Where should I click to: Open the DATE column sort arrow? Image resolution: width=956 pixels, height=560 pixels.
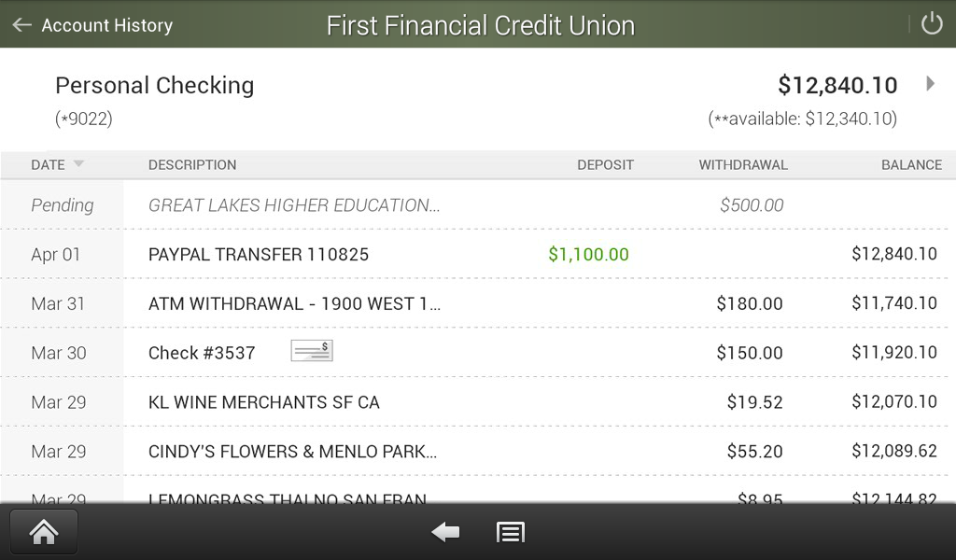(x=78, y=164)
